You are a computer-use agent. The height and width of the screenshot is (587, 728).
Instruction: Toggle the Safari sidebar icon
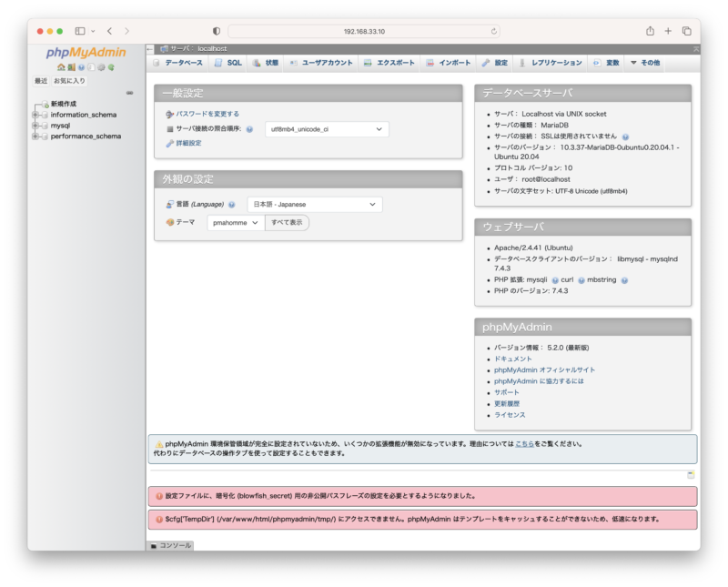click(80, 31)
